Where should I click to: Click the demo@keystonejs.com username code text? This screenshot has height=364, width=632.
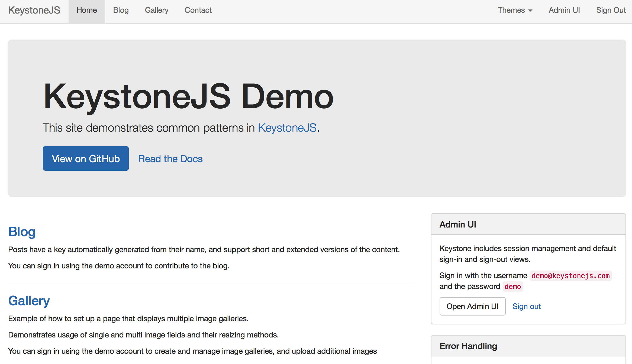pyautogui.click(x=570, y=276)
